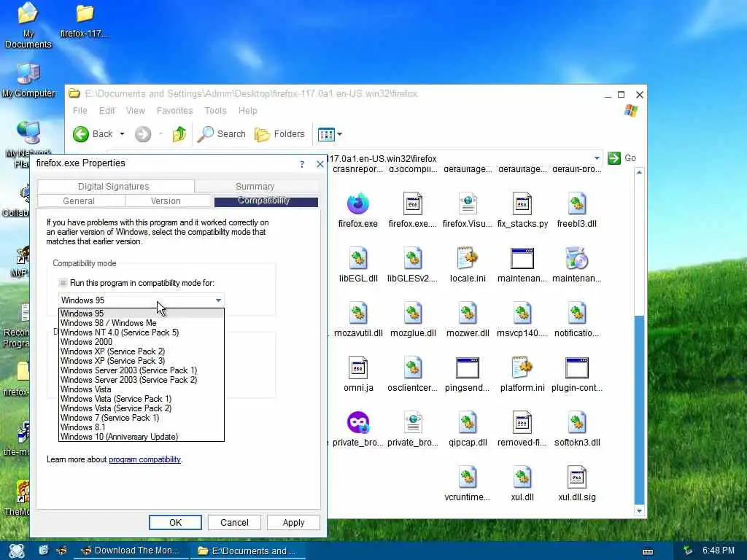Image resolution: width=747 pixels, height=560 pixels.
Task: Select the platform.ini file icon
Action: (x=522, y=368)
